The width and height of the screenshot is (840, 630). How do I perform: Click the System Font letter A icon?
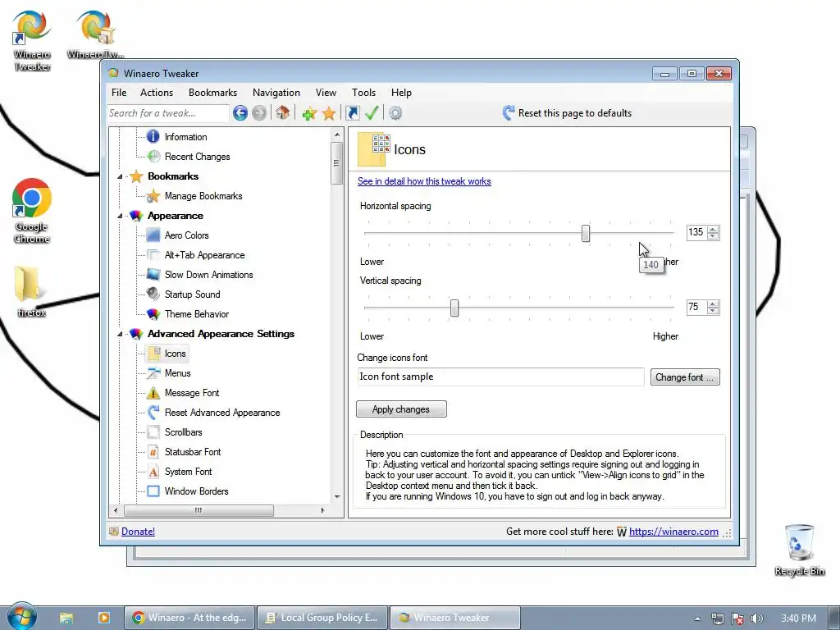click(x=153, y=472)
